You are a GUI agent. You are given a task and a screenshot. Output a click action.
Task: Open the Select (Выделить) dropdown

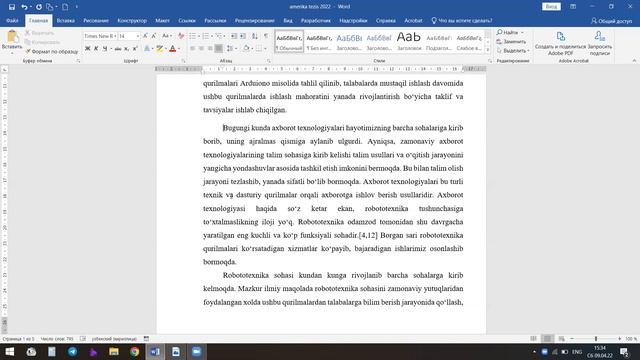click(x=513, y=51)
